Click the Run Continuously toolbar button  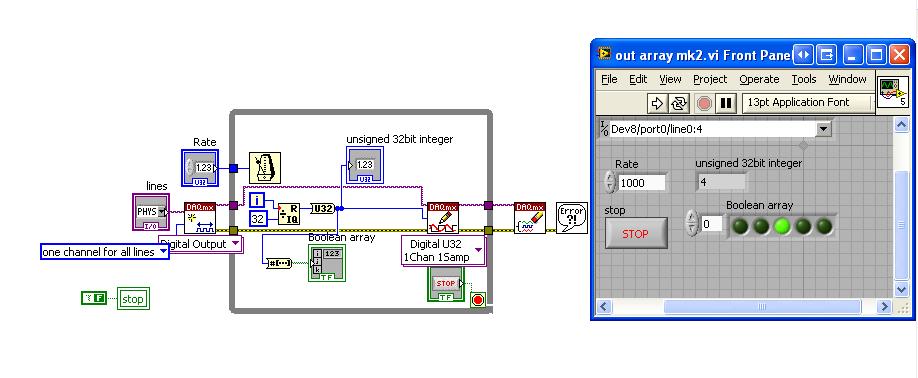(679, 103)
